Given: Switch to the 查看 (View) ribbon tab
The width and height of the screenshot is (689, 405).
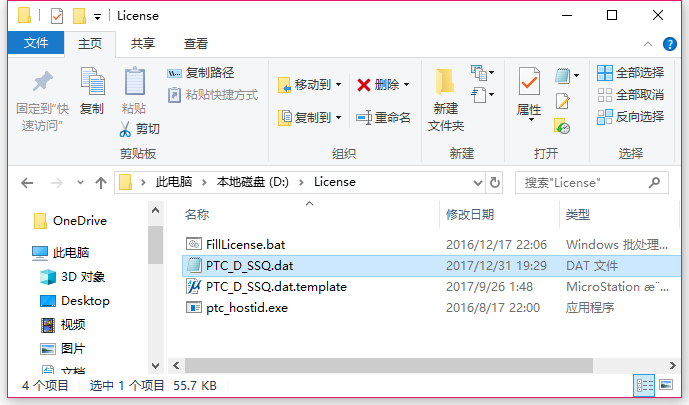Looking at the screenshot, I should tap(196, 43).
